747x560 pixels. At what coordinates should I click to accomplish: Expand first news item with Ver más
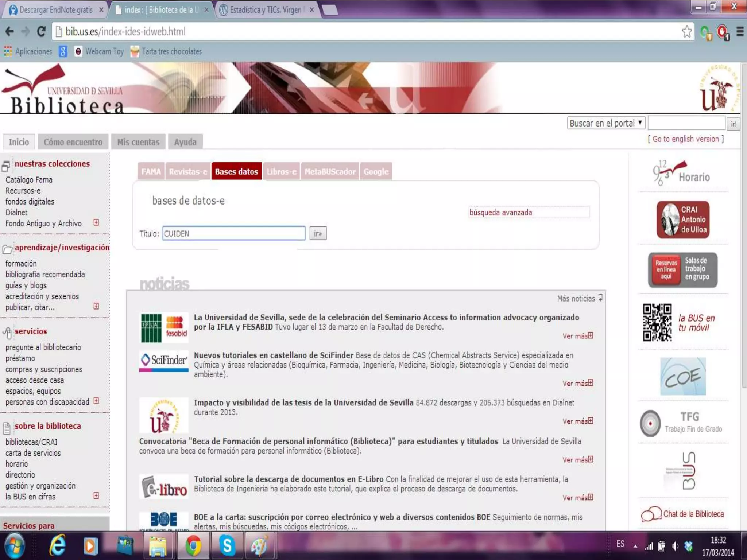point(578,336)
